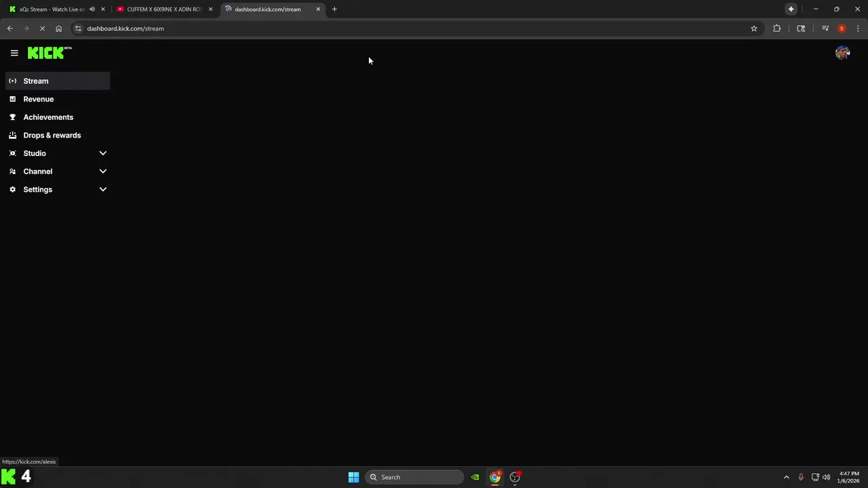This screenshot has height=488, width=868.
Task: Click the address bar URL
Action: point(125,28)
